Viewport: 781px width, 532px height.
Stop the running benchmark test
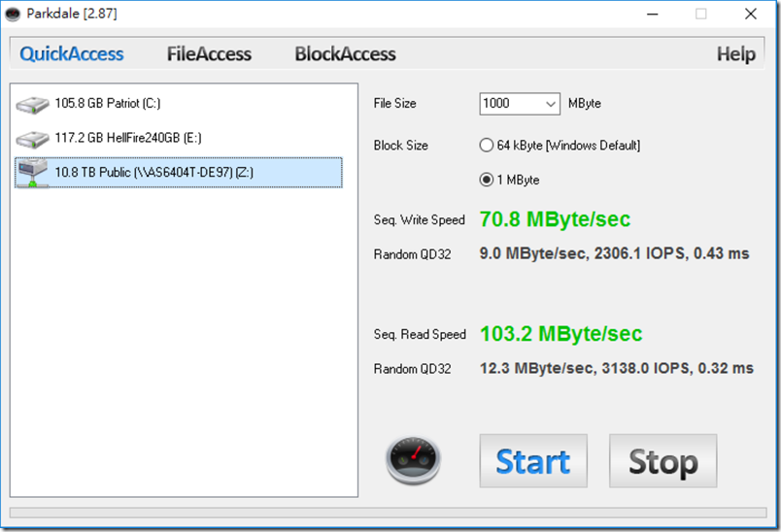click(662, 461)
